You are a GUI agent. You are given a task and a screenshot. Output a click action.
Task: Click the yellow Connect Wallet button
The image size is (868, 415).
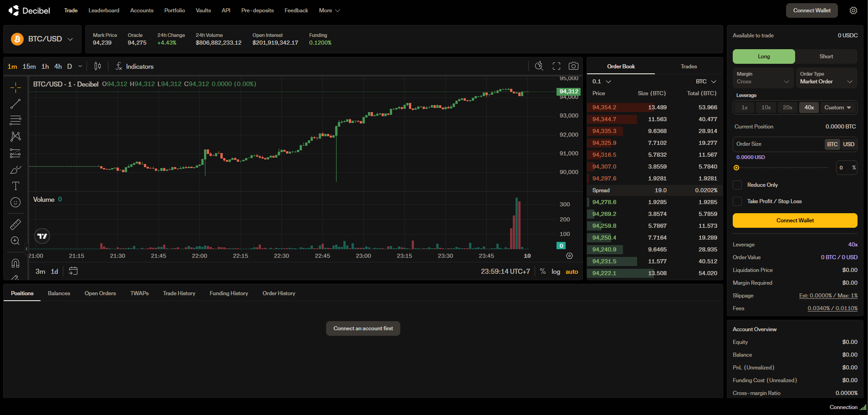point(795,220)
